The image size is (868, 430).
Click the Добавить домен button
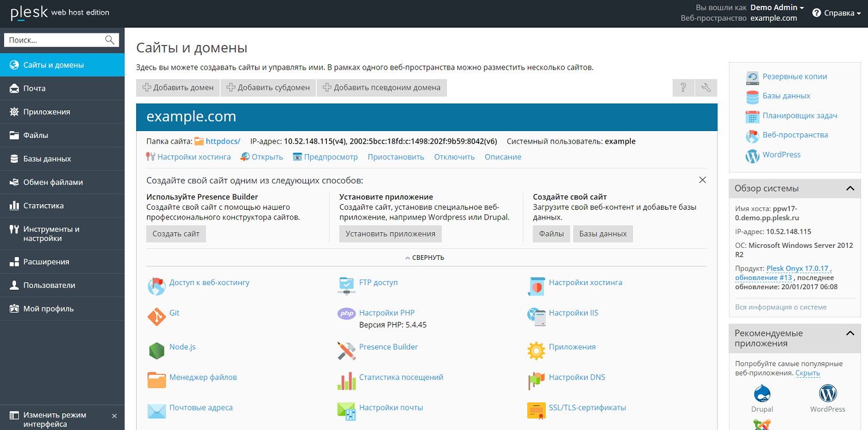click(178, 87)
